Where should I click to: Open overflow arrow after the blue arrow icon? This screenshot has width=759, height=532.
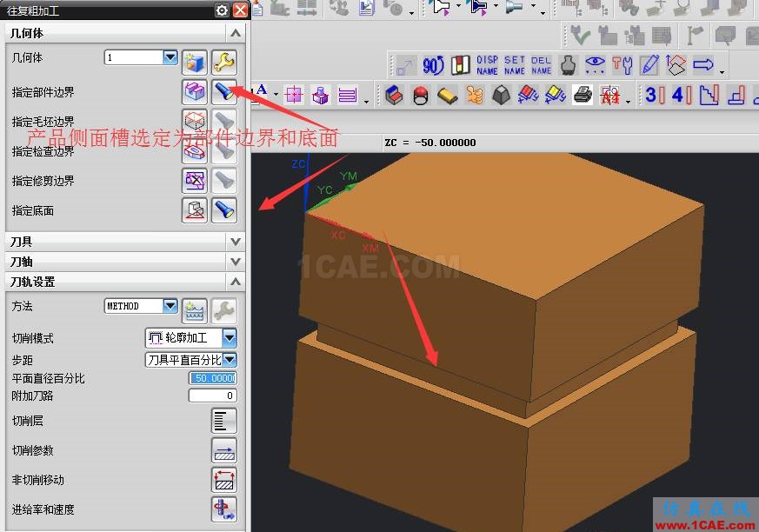point(722,72)
